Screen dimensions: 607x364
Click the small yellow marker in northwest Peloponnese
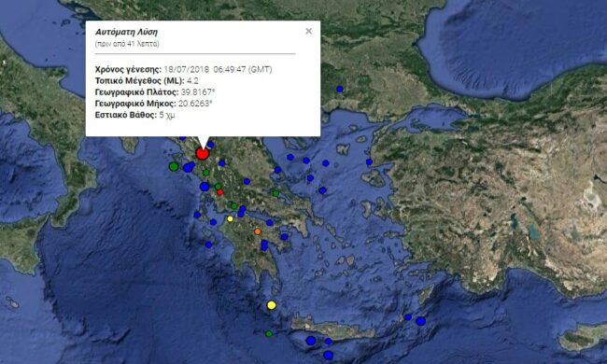tap(230, 219)
